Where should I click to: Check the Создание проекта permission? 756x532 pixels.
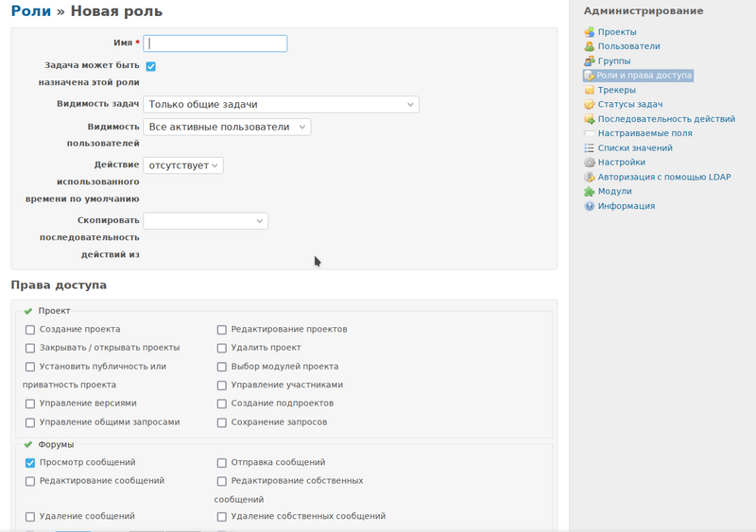30,330
